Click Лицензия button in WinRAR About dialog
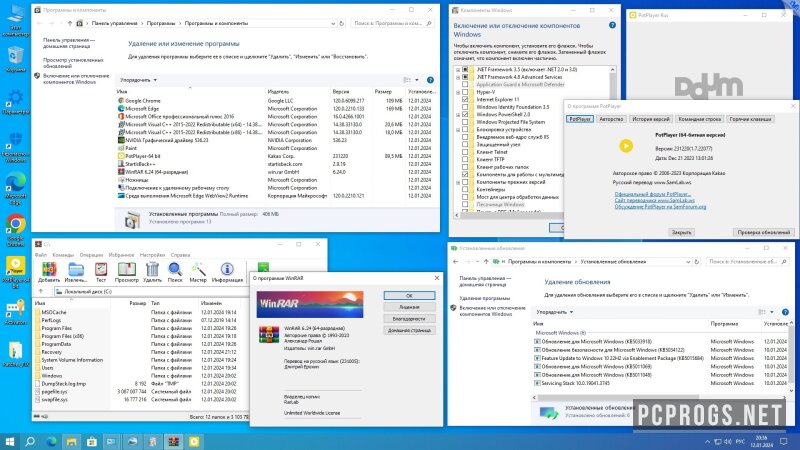This screenshot has height=450, width=800. [409, 307]
